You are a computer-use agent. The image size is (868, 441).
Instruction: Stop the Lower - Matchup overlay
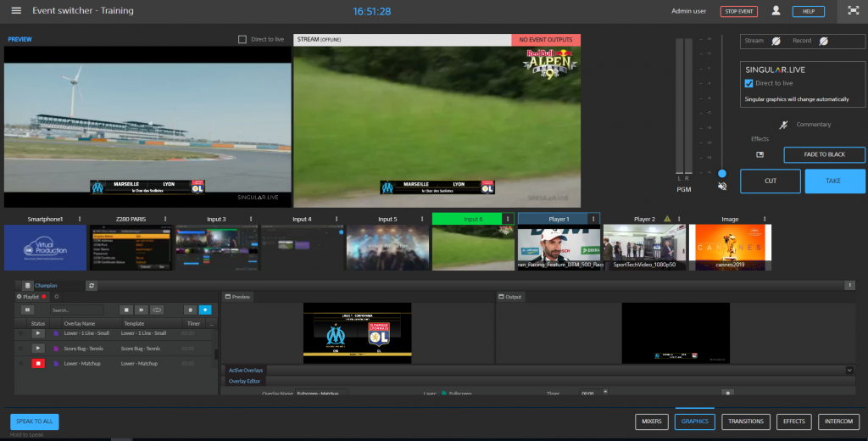point(38,363)
